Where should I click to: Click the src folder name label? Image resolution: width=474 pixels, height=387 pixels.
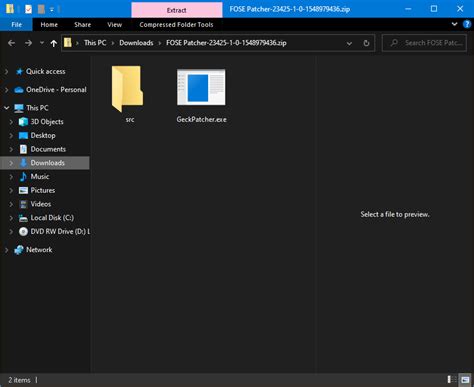coord(130,119)
